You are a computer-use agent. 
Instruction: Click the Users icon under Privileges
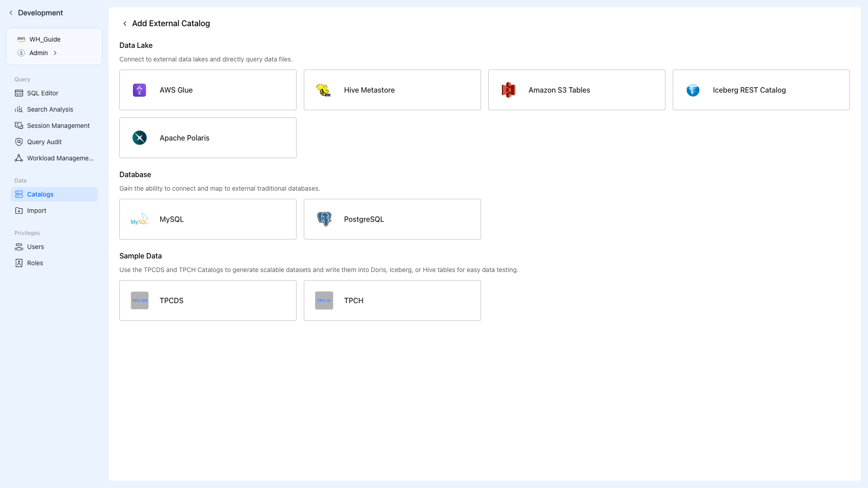coord(19,247)
